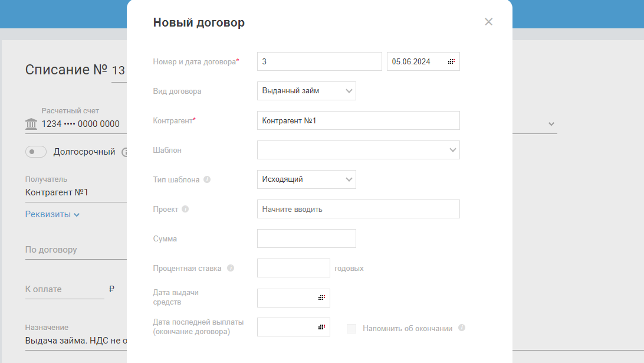Image resolution: width=644 pixels, height=363 pixels.
Task: Open the contract date calendar picker
Action: coord(451,61)
